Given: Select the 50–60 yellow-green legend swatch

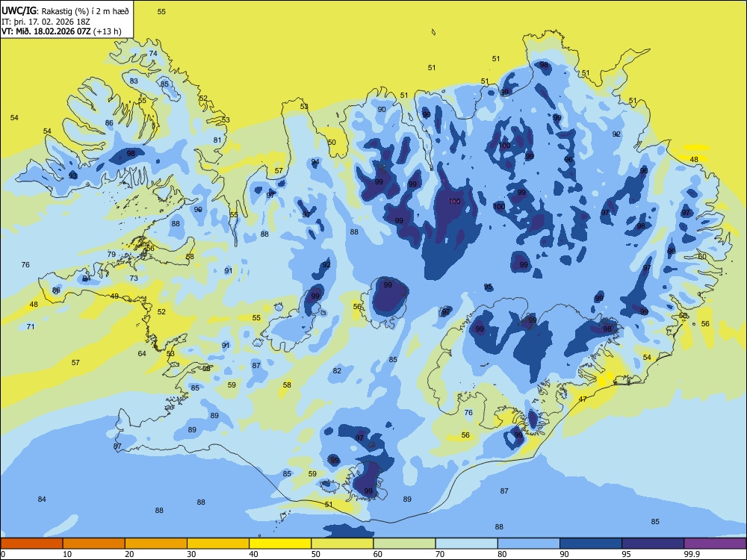Looking at the screenshot, I should point(342,544).
